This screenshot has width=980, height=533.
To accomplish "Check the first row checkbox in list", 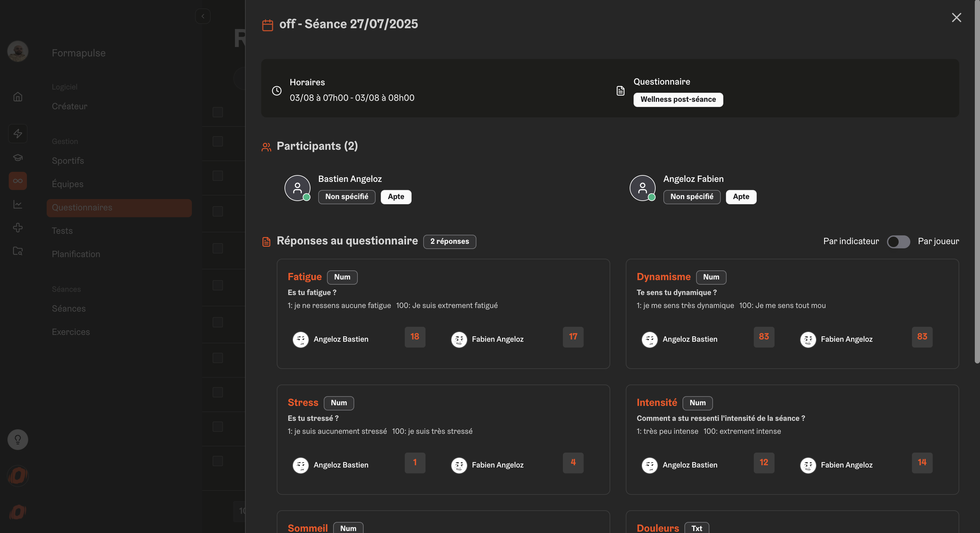I will tap(217, 112).
